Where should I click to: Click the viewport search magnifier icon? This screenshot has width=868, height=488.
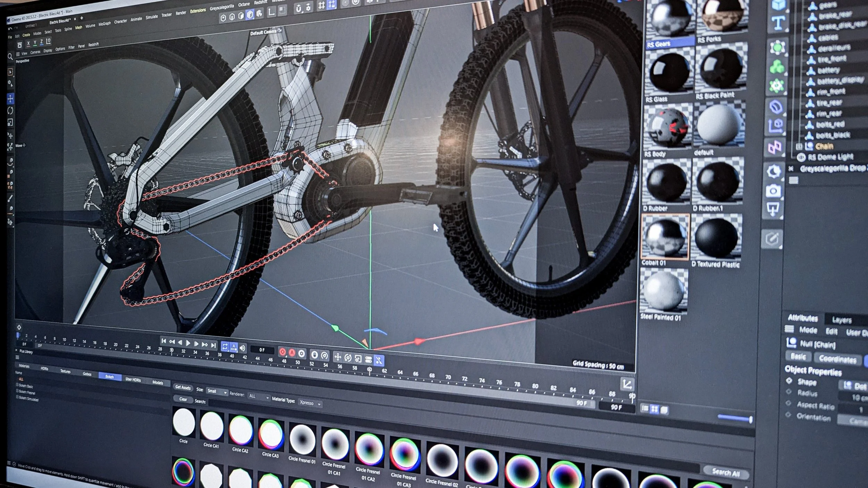(10, 56)
